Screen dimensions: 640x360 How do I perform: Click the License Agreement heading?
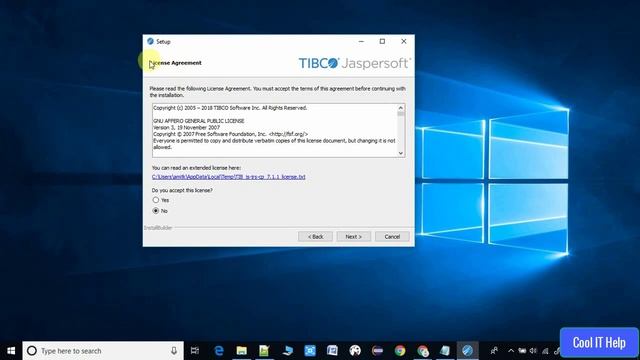click(175, 63)
